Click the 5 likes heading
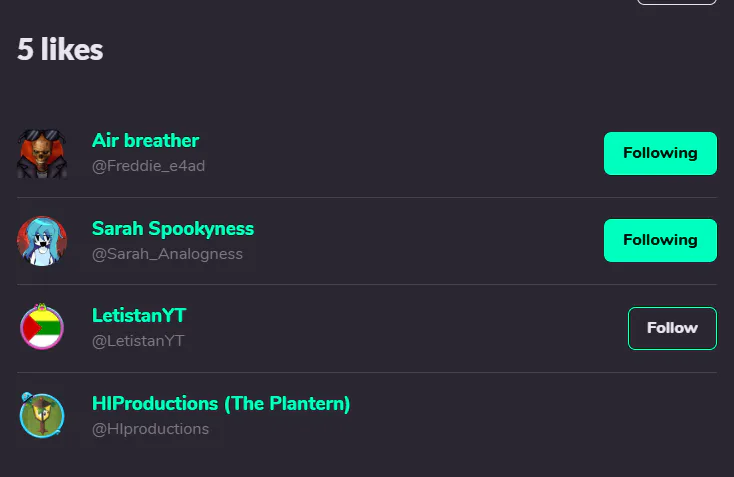The height and width of the screenshot is (477, 734). coord(60,49)
